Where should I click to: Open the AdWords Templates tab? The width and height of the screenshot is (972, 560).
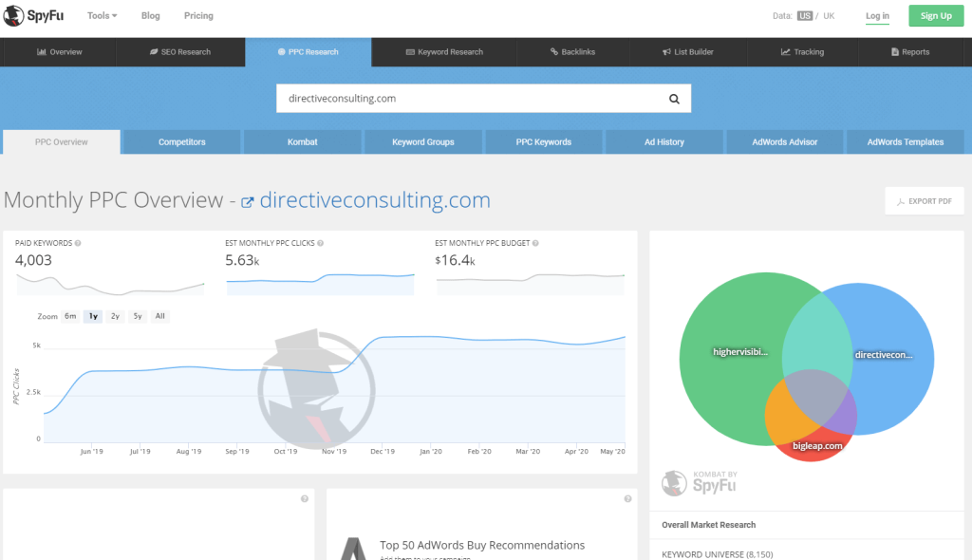pyautogui.click(x=905, y=142)
